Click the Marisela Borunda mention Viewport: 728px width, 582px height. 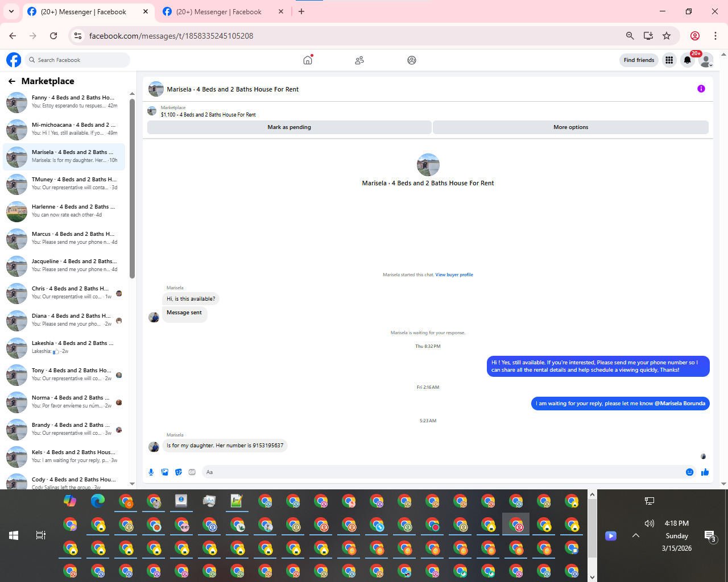tap(680, 404)
